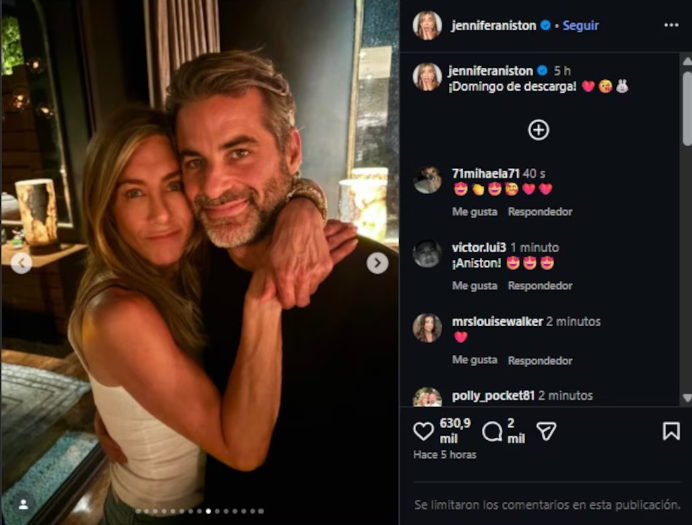
Task: Click the Seguir follow button
Action: click(580, 25)
